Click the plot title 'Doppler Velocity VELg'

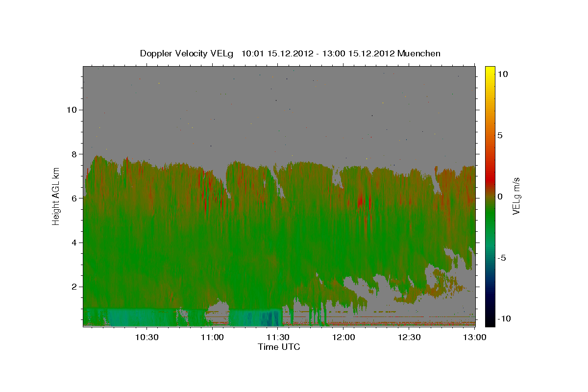[x=186, y=53]
